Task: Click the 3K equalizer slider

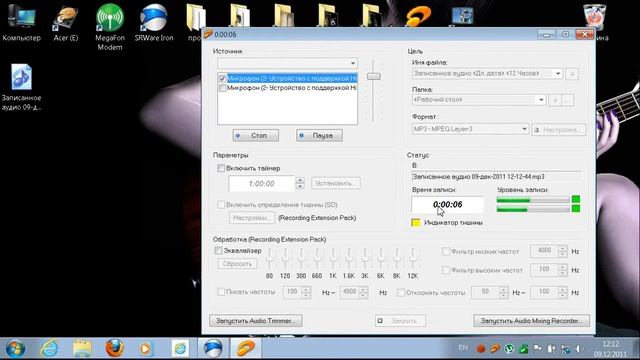Action: (x=365, y=260)
